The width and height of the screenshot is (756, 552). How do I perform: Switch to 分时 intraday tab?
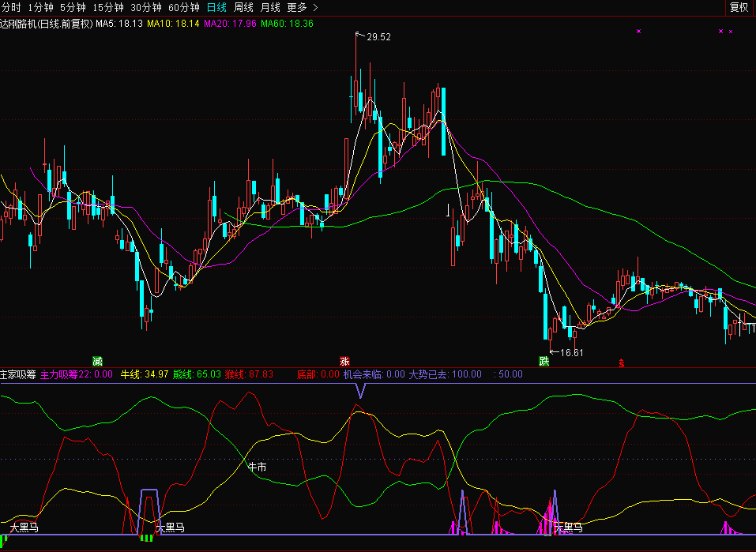[x=10, y=7]
